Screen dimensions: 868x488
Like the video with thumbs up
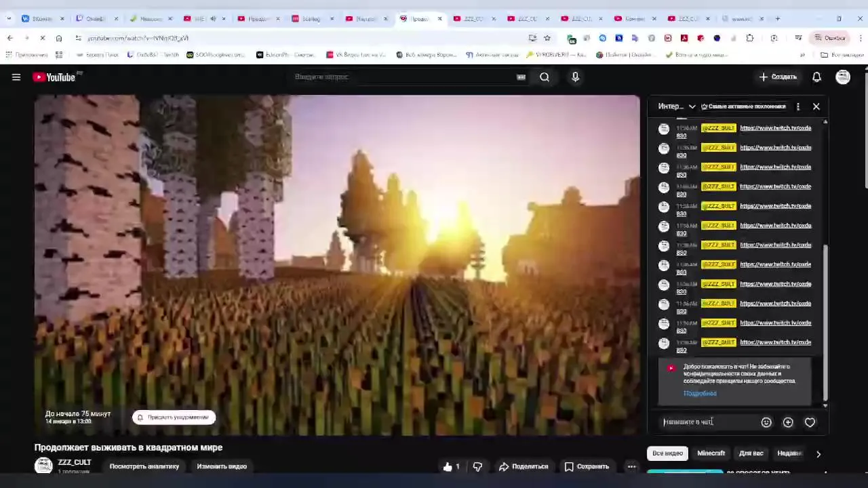(x=452, y=466)
